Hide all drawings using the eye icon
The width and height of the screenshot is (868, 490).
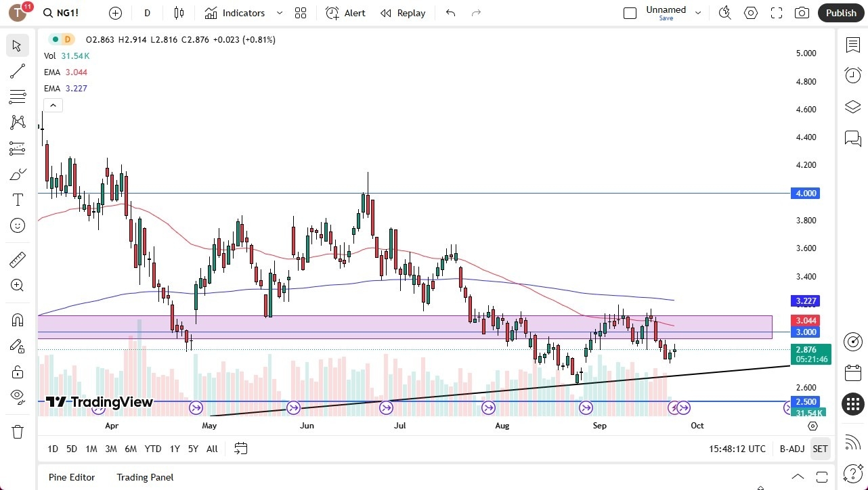click(18, 399)
